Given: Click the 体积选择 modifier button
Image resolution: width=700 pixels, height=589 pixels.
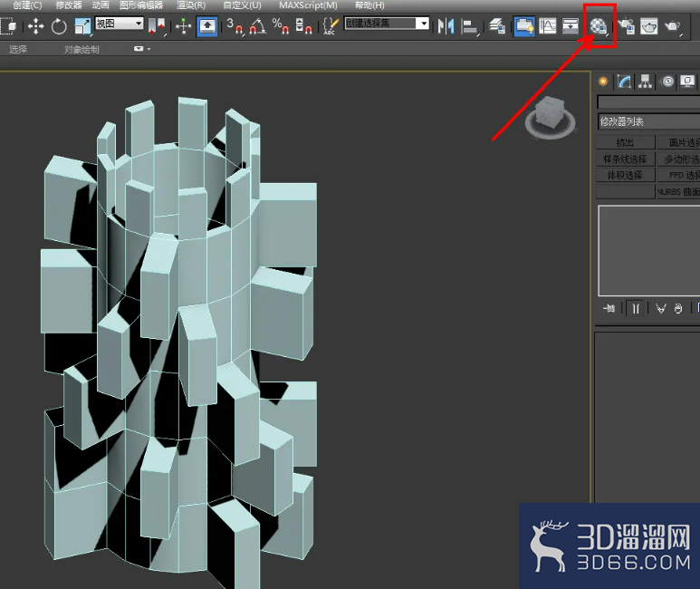Looking at the screenshot, I should click(x=626, y=175).
